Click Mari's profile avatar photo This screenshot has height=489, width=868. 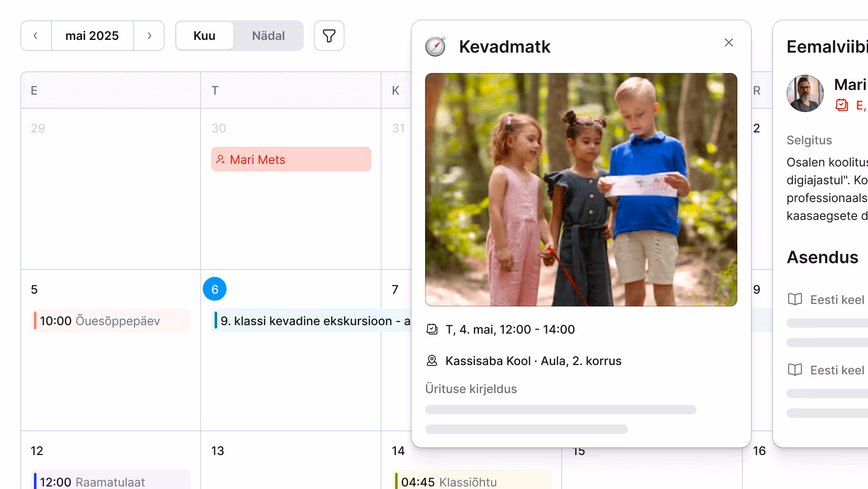[x=805, y=93]
